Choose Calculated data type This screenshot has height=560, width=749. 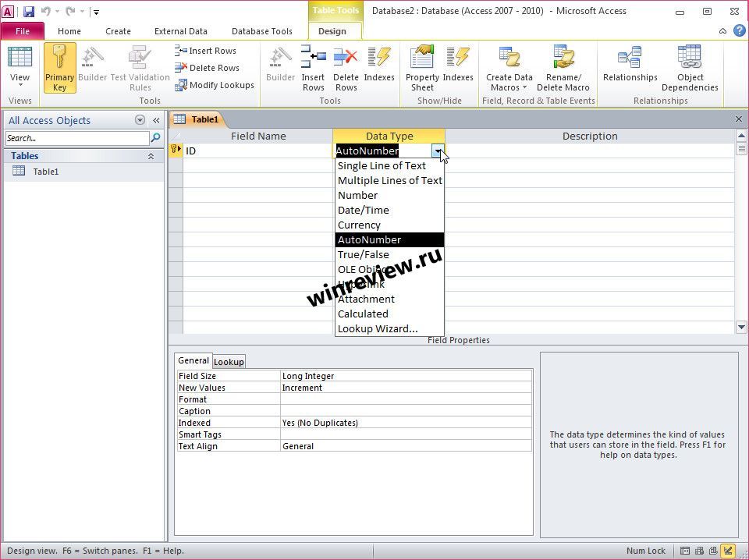pyautogui.click(x=390, y=314)
